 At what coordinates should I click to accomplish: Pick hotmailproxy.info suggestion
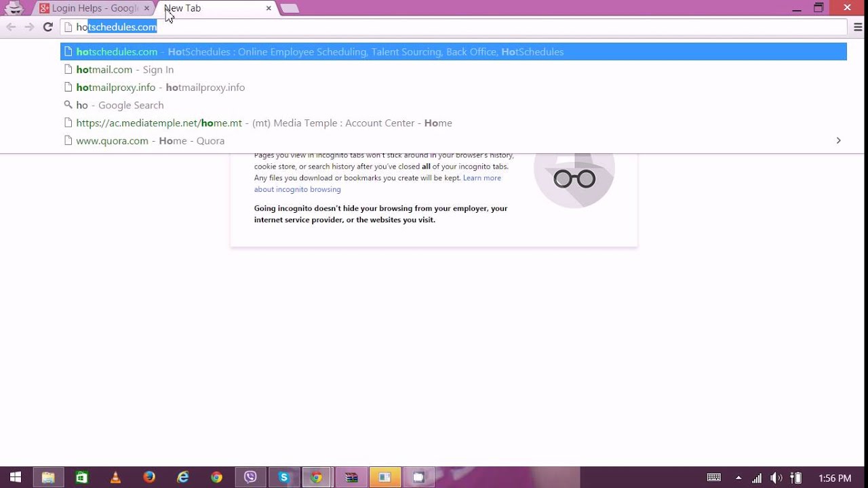[x=453, y=87]
